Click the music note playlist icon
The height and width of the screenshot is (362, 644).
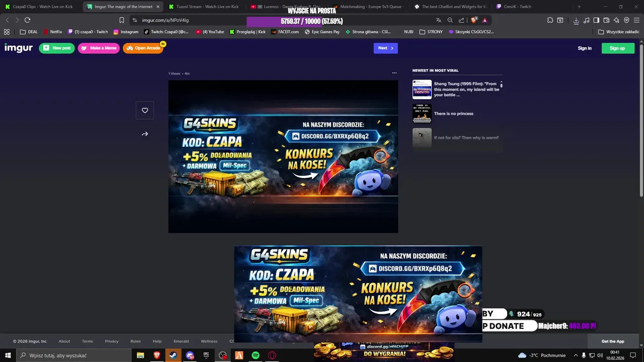(x=586, y=20)
